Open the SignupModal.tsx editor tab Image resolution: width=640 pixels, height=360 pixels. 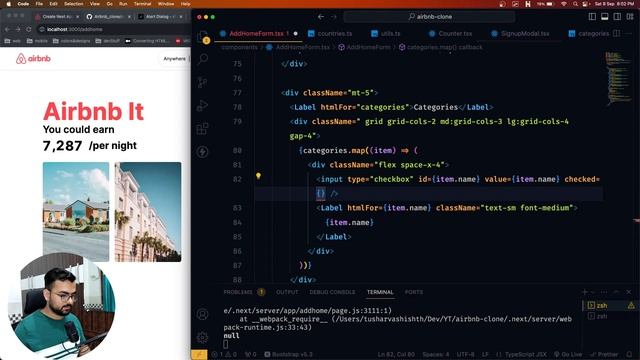tap(520, 33)
